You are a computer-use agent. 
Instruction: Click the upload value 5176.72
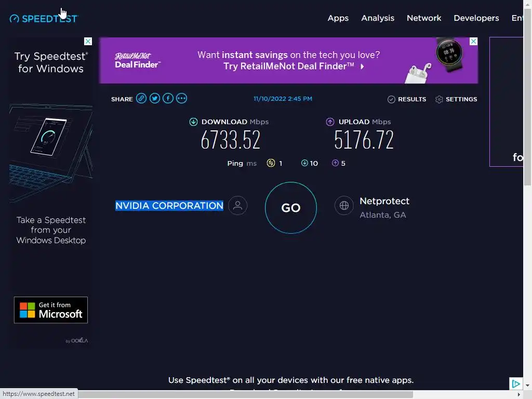pyautogui.click(x=364, y=140)
